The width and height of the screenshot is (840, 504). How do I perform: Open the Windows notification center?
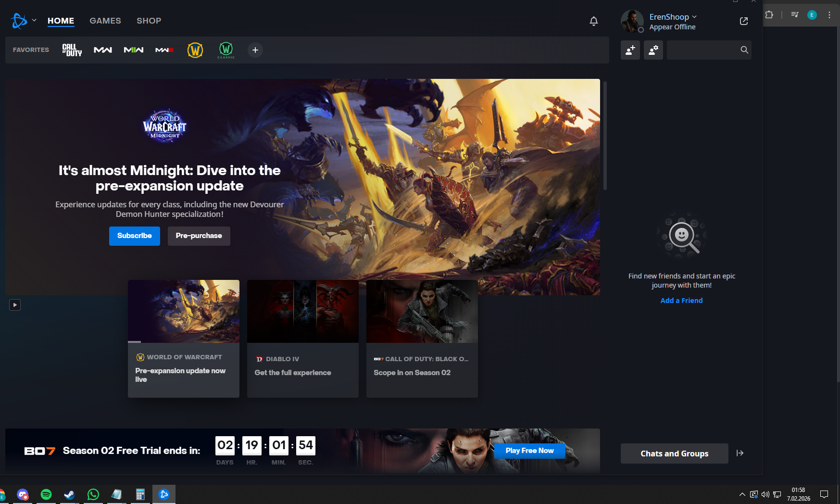point(824,494)
